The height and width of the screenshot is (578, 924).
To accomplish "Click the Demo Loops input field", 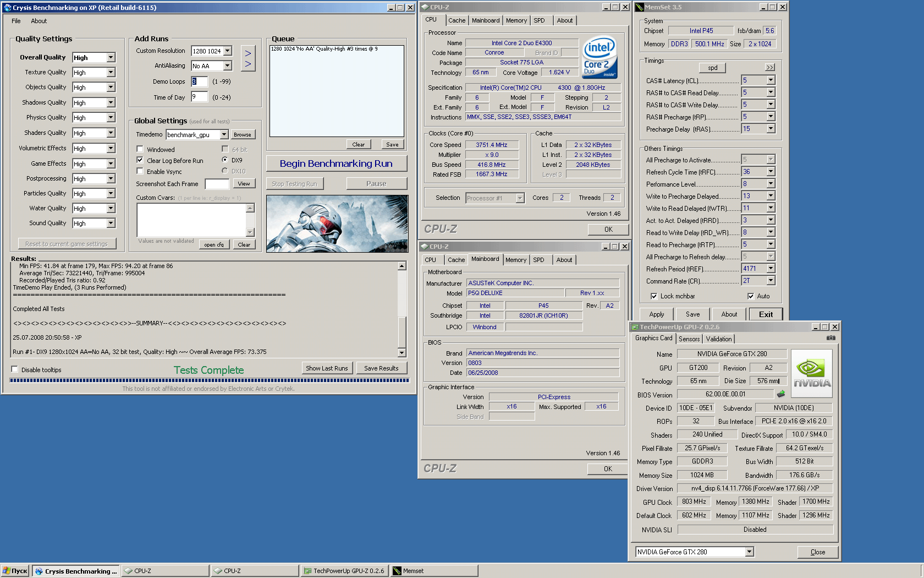I will coord(199,81).
